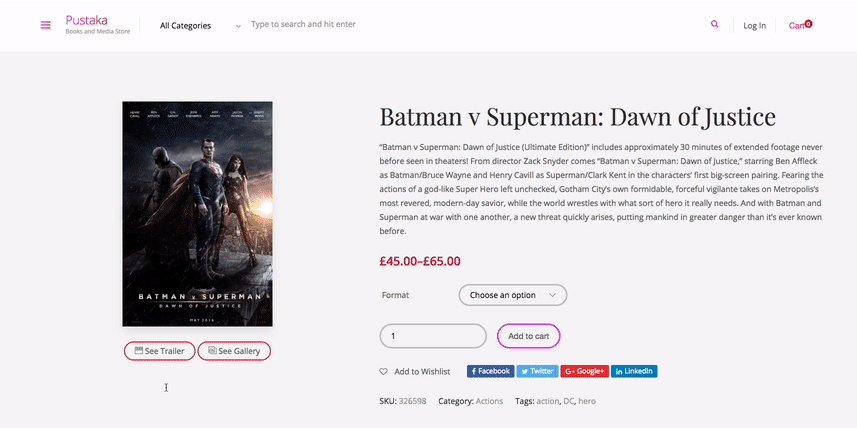This screenshot has width=857, height=428.
Task: Click the Batman v Superman poster image
Action: point(197,214)
